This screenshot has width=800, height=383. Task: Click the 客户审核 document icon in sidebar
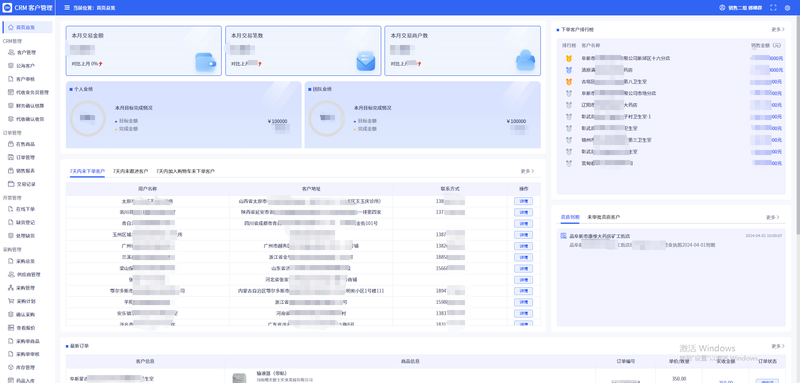(11, 79)
